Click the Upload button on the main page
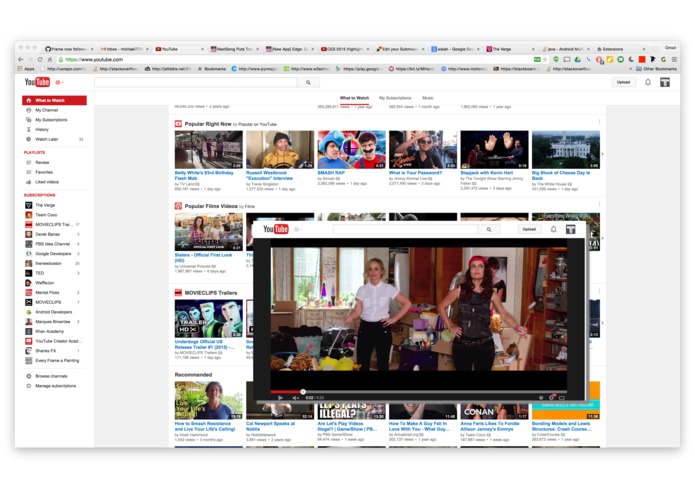695x494 pixels. point(623,82)
